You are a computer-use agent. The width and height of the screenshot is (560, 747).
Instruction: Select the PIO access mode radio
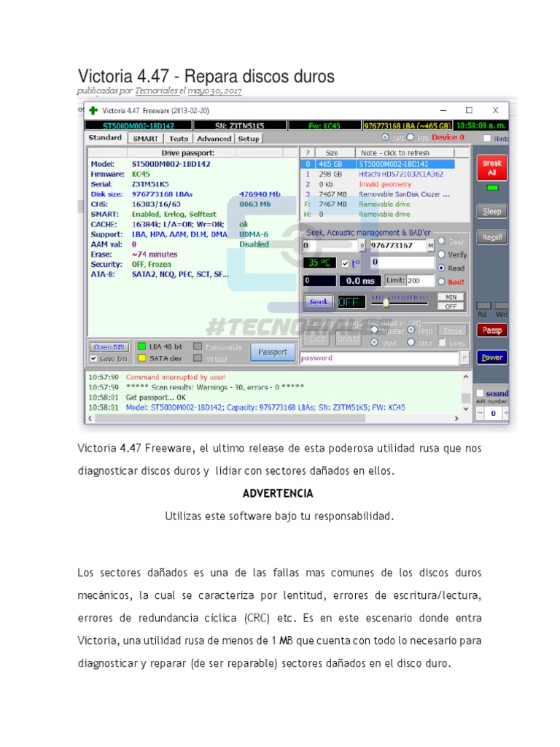pos(411,137)
